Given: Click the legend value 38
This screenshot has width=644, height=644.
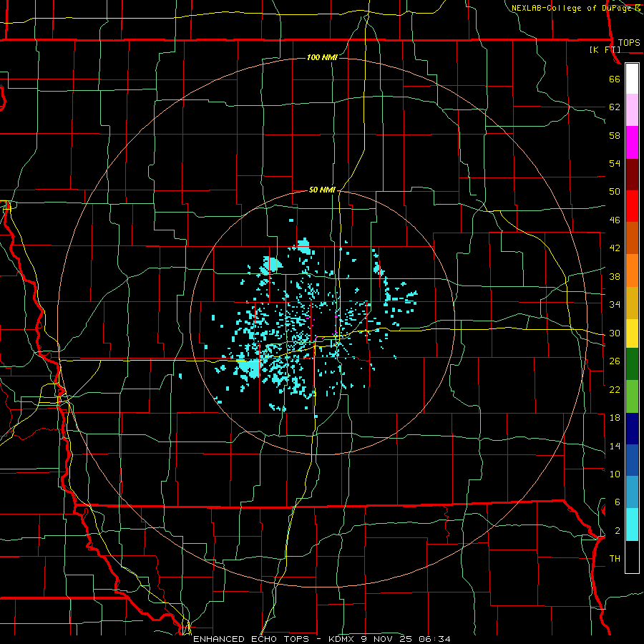Looking at the screenshot, I should pos(615,276).
